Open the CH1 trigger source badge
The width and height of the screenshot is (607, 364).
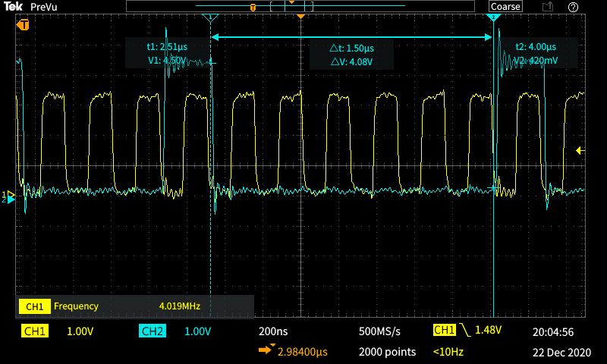point(445,331)
